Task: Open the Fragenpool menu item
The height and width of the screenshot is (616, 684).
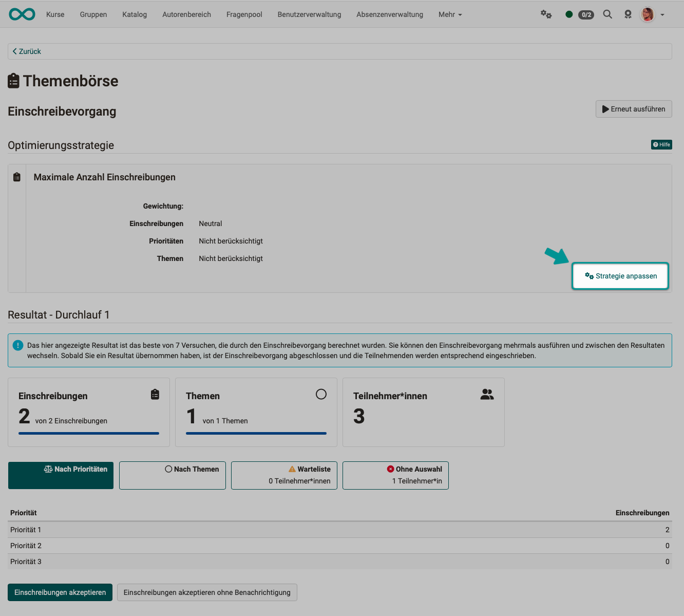Action: pos(244,14)
